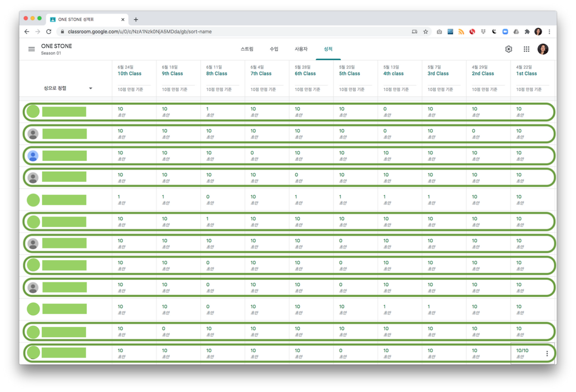Viewport: 576px width, 392px height.
Task: Open the hamburger main menu
Action: (31, 49)
